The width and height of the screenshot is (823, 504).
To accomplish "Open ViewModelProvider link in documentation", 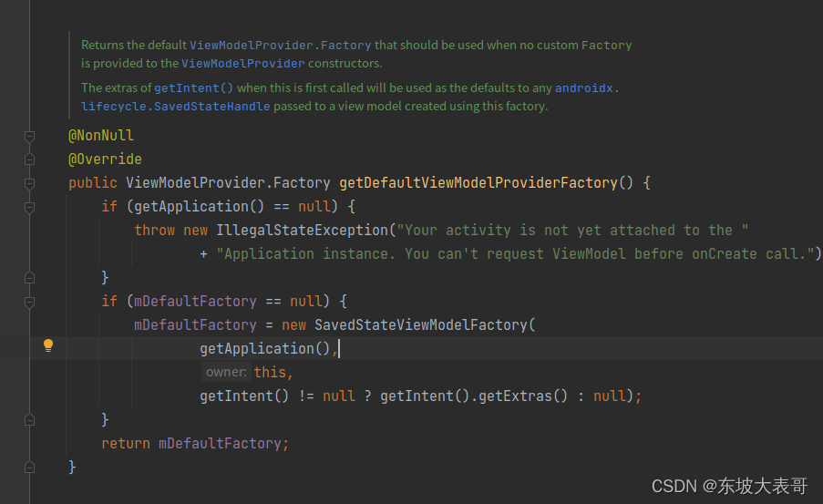I will point(243,64).
